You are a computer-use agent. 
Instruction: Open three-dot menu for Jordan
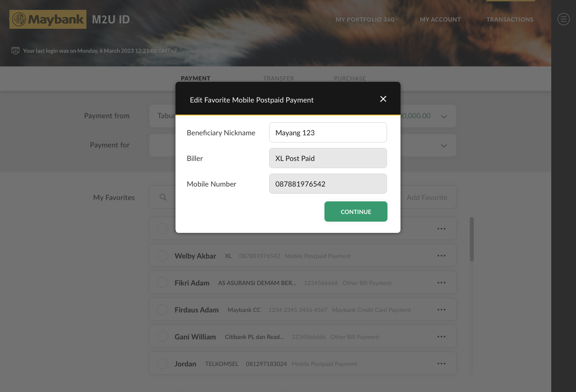click(x=441, y=364)
